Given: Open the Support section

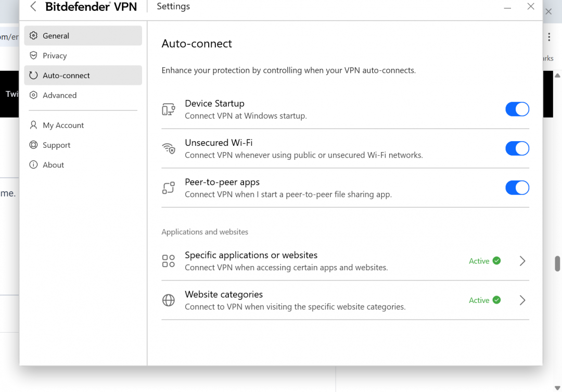Looking at the screenshot, I should click(x=83, y=145).
